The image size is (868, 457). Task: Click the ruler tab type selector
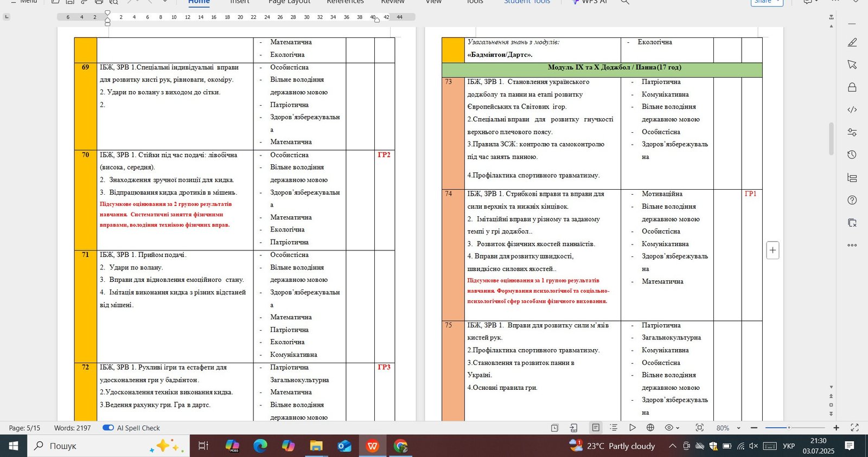pyautogui.click(x=7, y=17)
